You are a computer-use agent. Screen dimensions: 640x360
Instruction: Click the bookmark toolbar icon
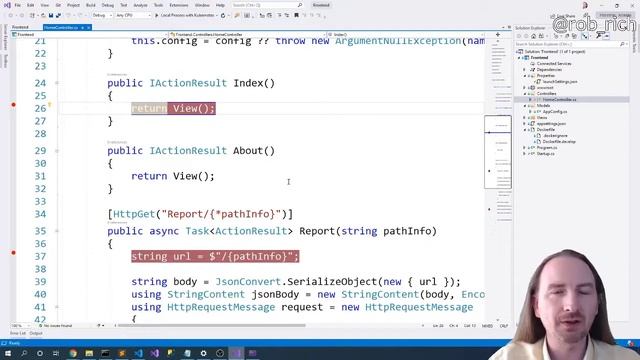(296, 16)
